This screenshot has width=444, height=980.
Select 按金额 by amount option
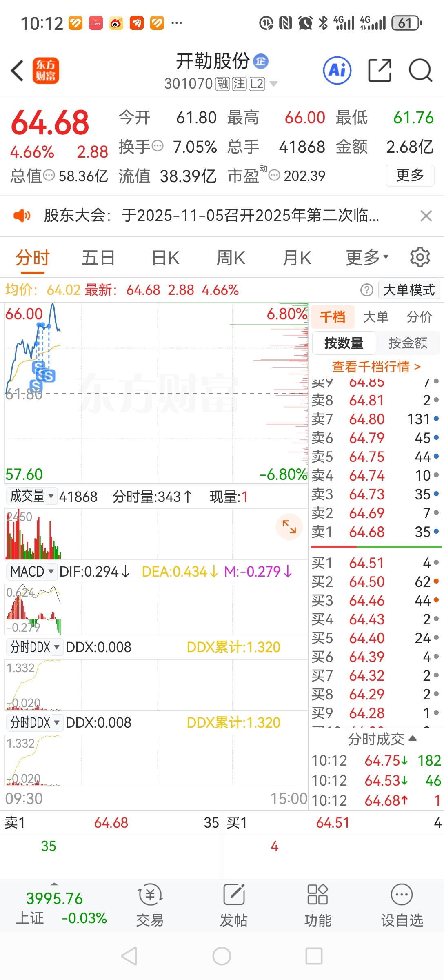(408, 343)
